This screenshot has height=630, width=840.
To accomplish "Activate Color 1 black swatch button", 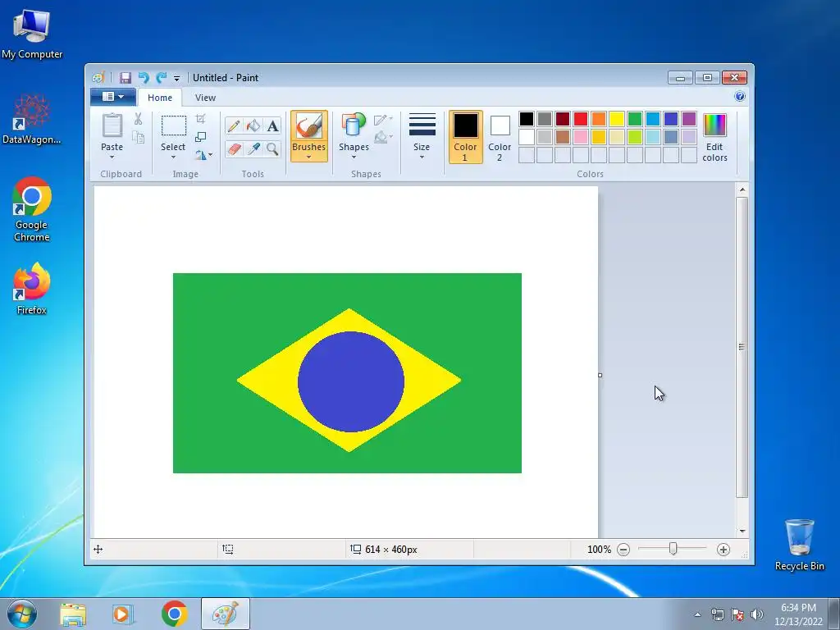I will (466, 137).
